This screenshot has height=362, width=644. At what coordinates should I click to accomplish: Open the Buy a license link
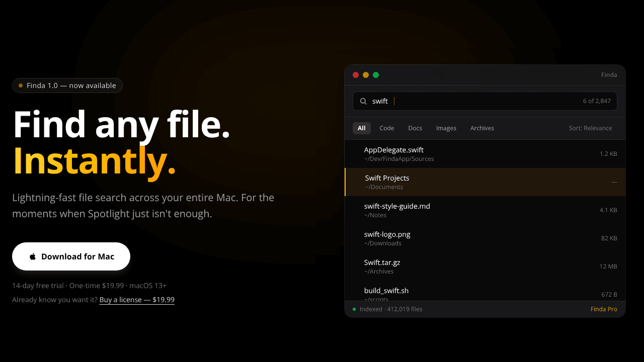point(137,300)
